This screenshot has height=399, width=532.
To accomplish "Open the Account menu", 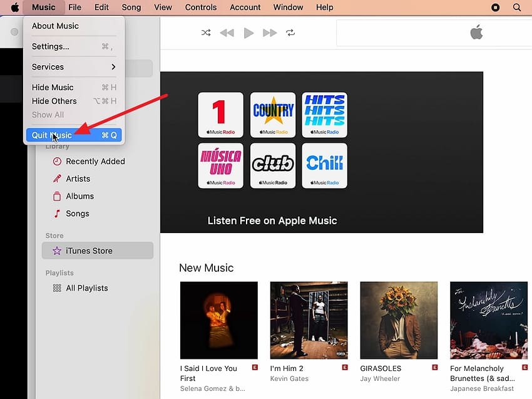I will pos(245,7).
